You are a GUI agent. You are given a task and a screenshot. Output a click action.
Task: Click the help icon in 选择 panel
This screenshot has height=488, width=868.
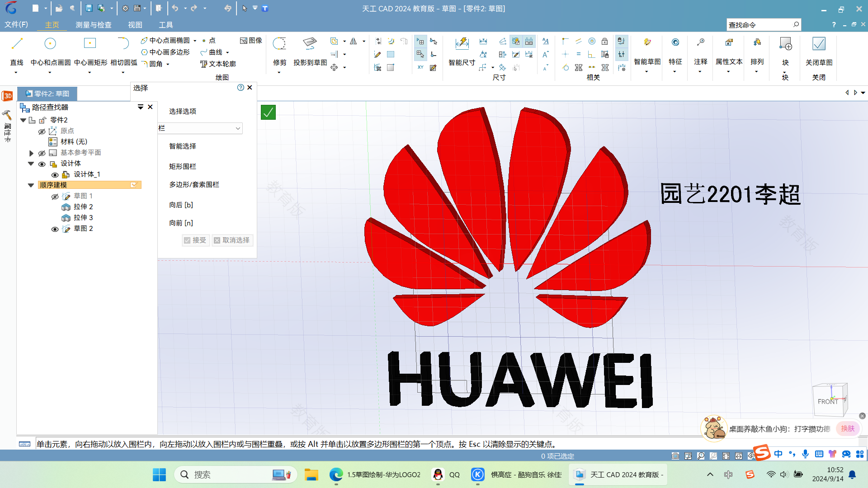(x=241, y=88)
